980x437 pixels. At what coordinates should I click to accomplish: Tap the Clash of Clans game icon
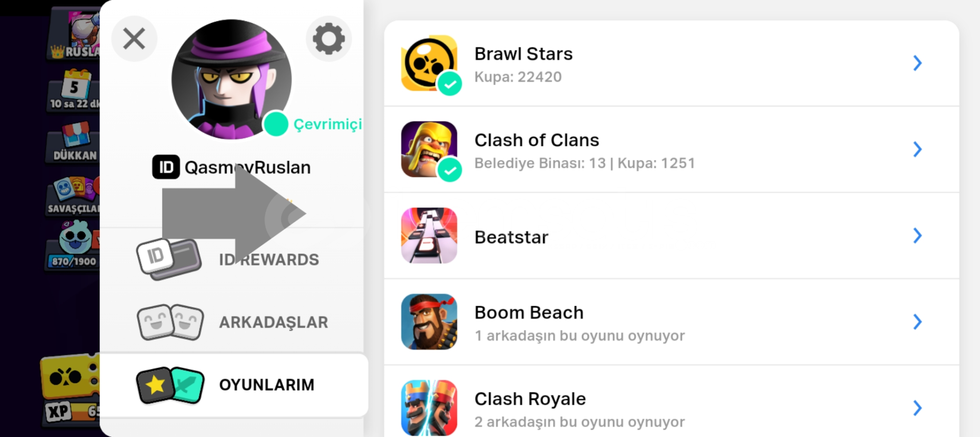[429, 149]
